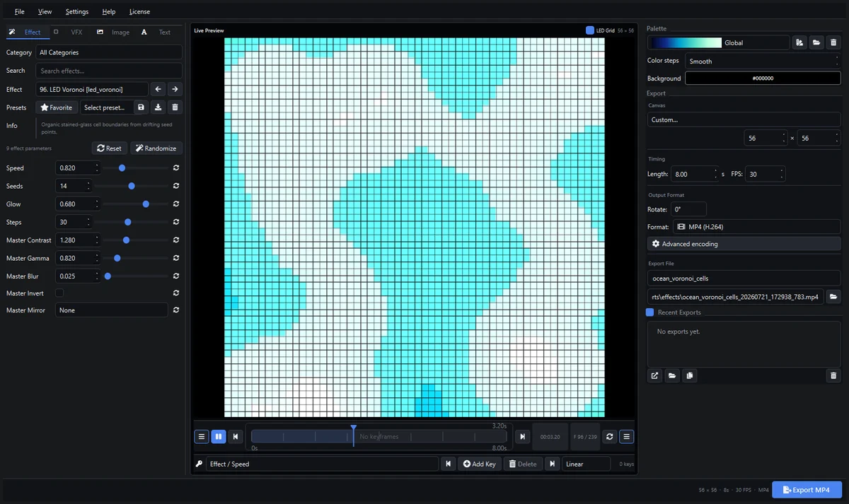This screenshot has height=504, width=849.
Task: Open the Global palette dropdown
Action: click(x=718, y=42)
